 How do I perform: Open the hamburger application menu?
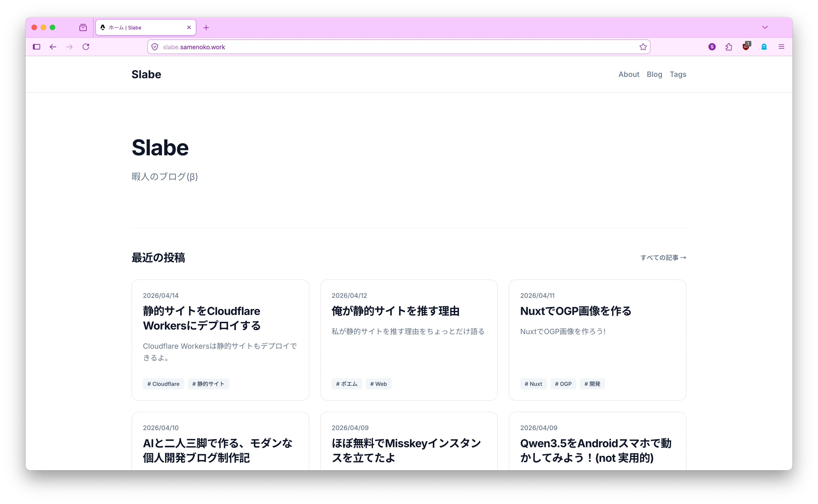(781, 47)
